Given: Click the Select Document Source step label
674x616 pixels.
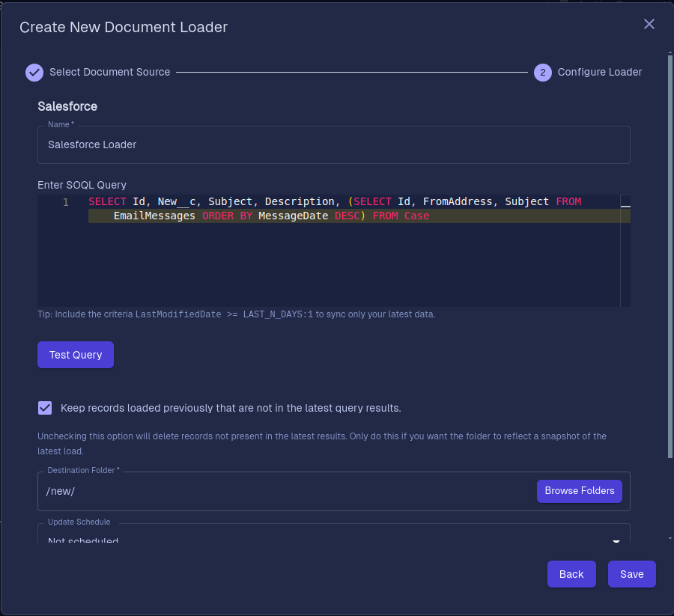Looking at the screenshot, I should 109,72.
